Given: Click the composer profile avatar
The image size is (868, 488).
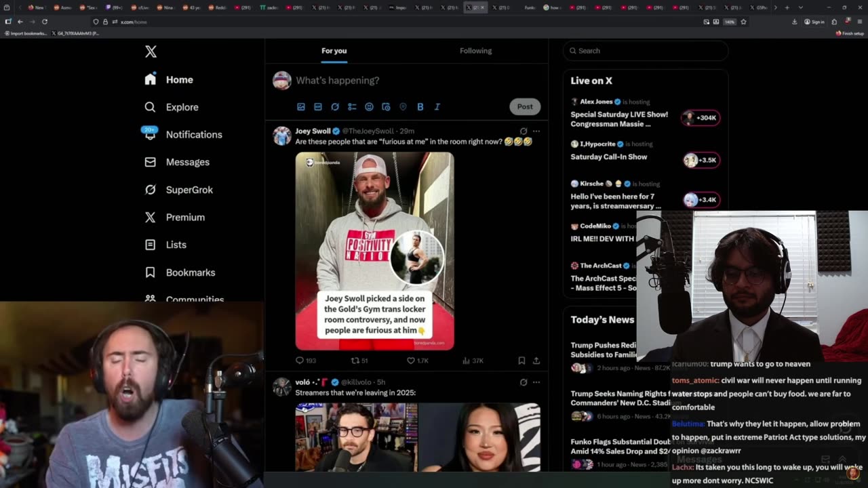Looking at the screenshot, I should (x=281, y=80).
